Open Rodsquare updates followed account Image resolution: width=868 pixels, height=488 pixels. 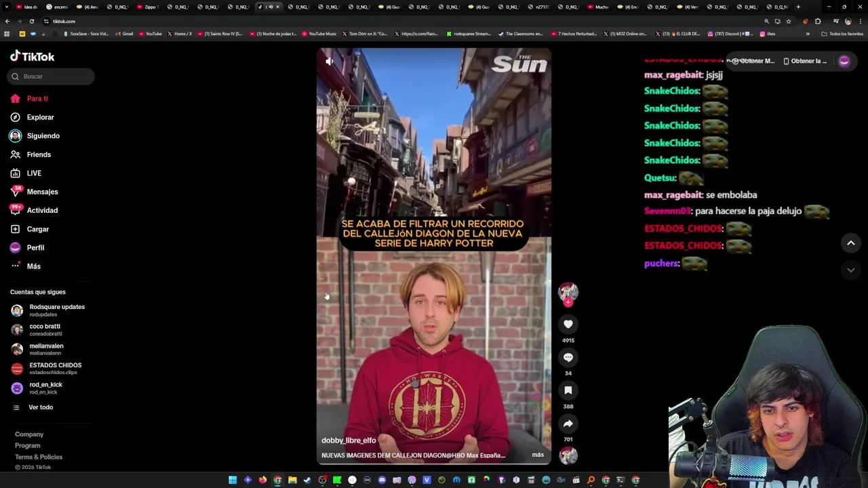49,310
